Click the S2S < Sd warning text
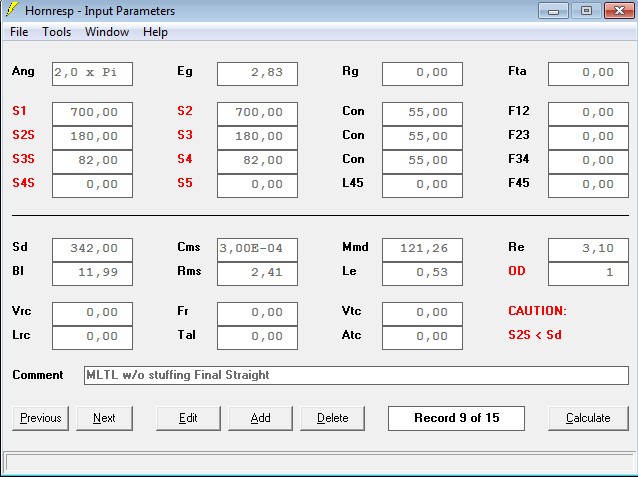This screenshot has height=477, width=638. click(x=535, y=335)
